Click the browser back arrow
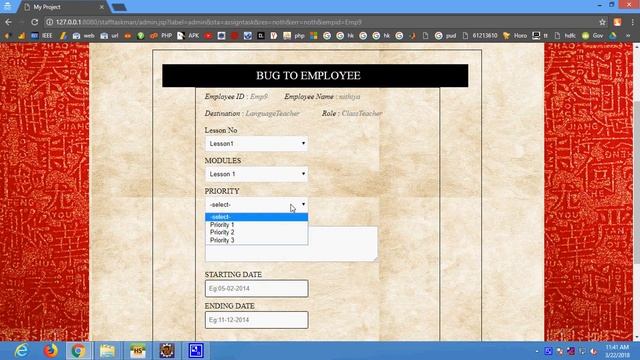 pos(9,22)
